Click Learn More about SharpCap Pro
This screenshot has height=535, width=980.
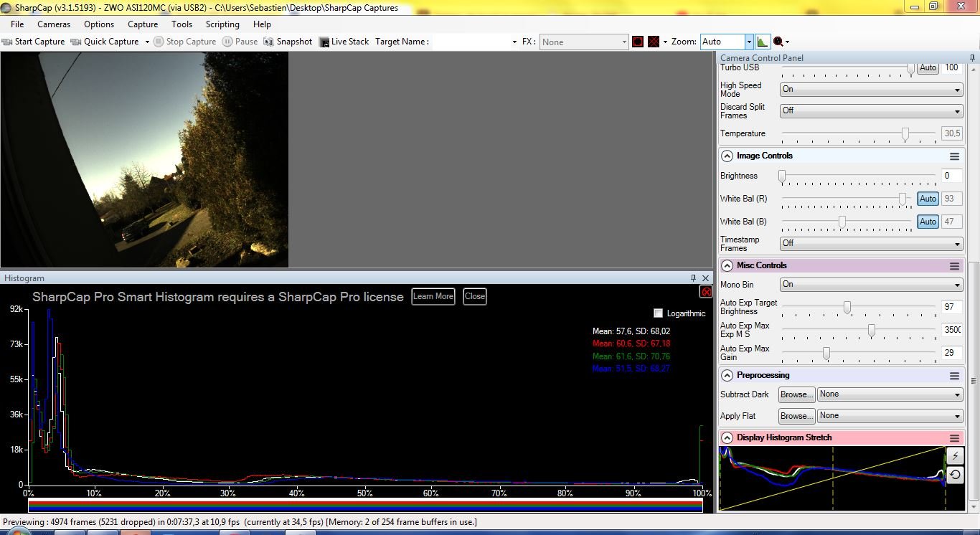433,296
